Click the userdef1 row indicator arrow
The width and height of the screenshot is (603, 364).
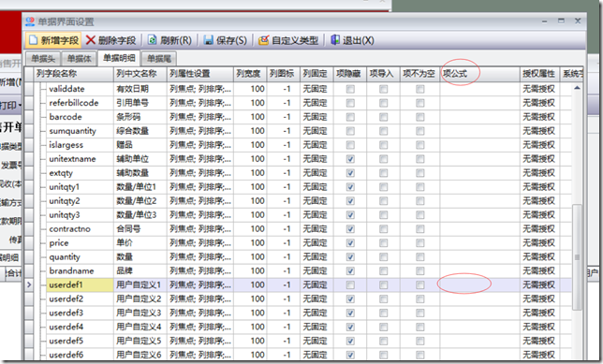(x=29, y=284)
